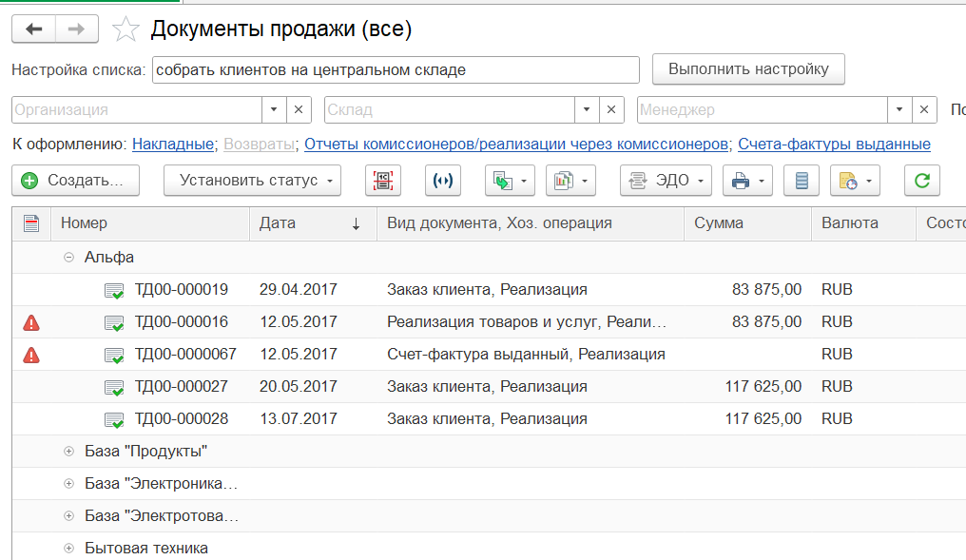
Task: Click the green refresh list icon
Action: tap(921, 180)
